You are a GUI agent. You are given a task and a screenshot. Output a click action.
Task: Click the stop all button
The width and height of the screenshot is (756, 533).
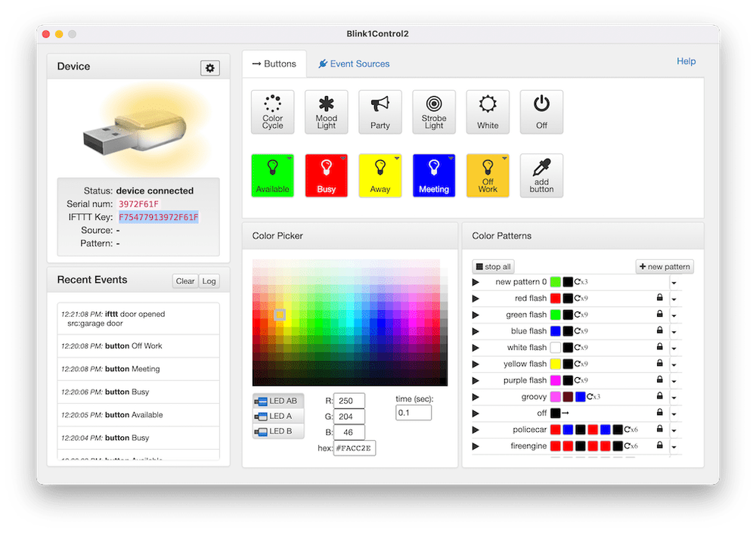pyautogui.click(x=493, y=267)
